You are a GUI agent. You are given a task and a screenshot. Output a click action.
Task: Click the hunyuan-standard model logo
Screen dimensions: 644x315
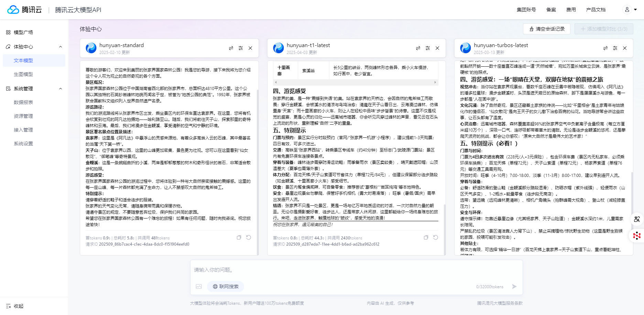coord(91,48)
